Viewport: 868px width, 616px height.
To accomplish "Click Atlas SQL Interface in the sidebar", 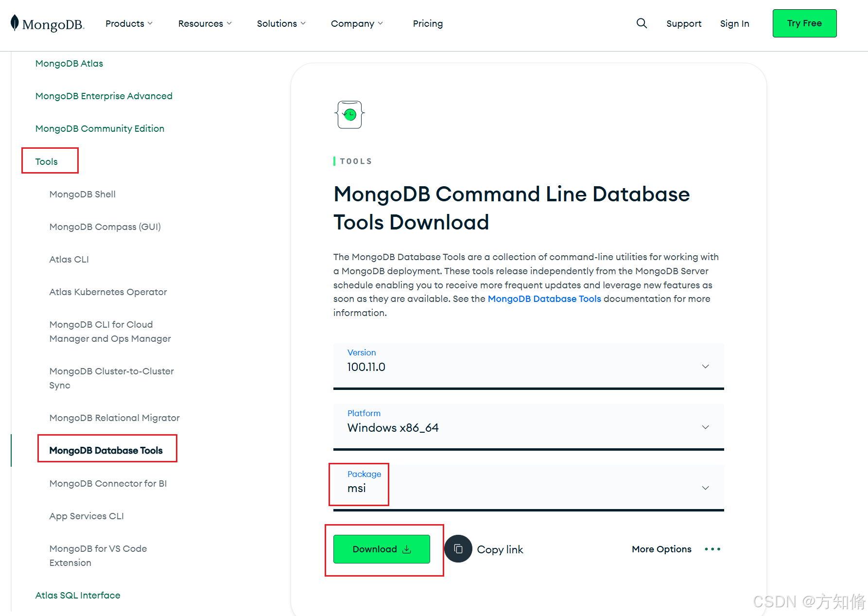I will coord(78,595).
